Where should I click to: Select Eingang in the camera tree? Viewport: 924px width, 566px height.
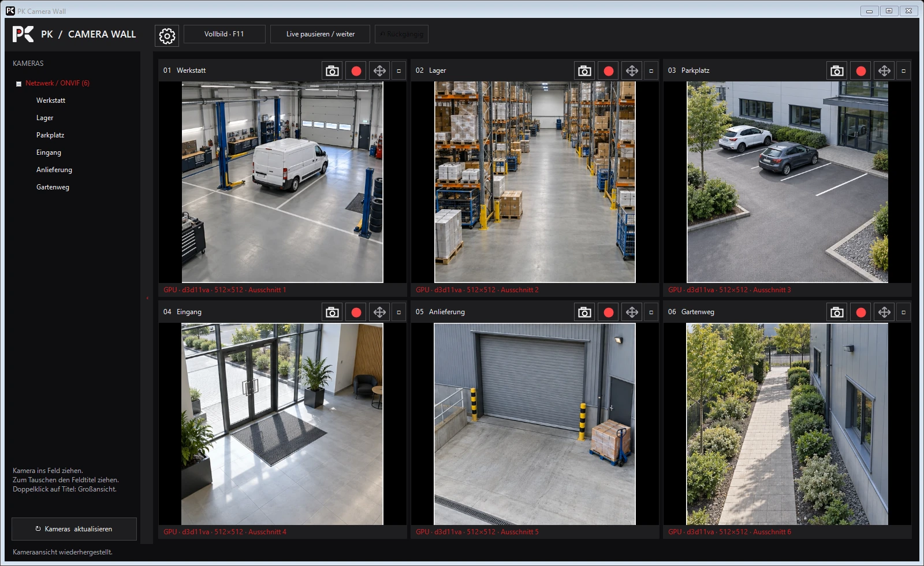tap(49, 152)
